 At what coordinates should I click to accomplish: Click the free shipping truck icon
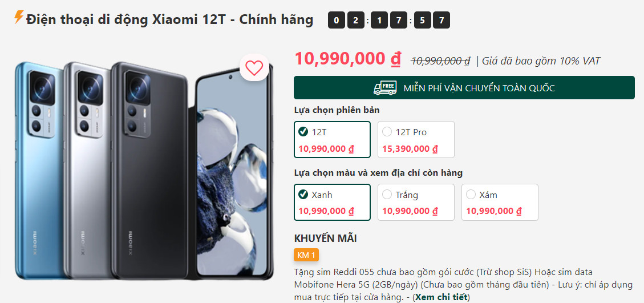click(385, 87)
